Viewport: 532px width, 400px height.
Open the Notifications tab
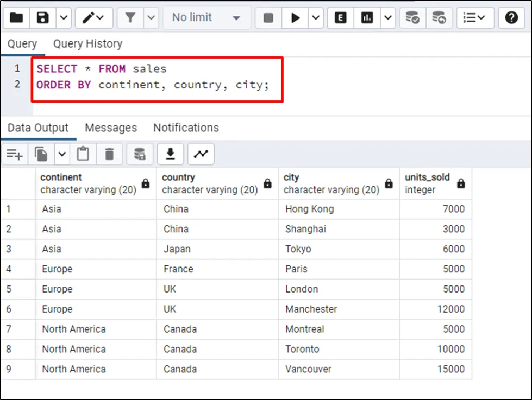click(186, 128)
